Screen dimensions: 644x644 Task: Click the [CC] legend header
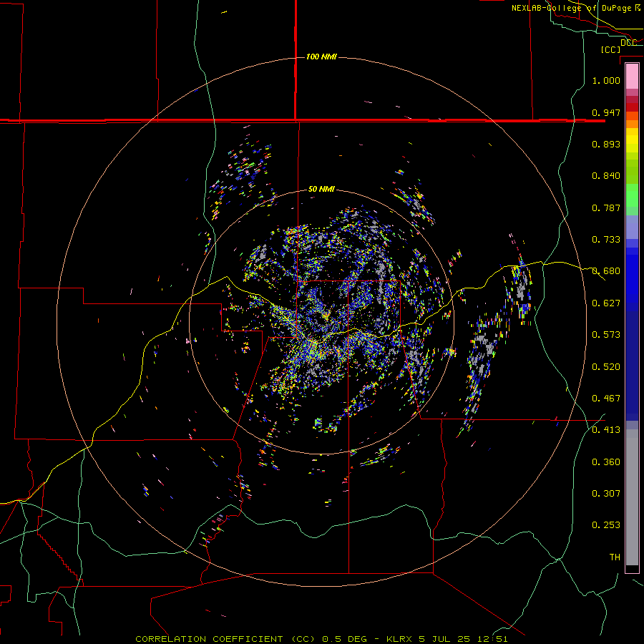[611, 49]
